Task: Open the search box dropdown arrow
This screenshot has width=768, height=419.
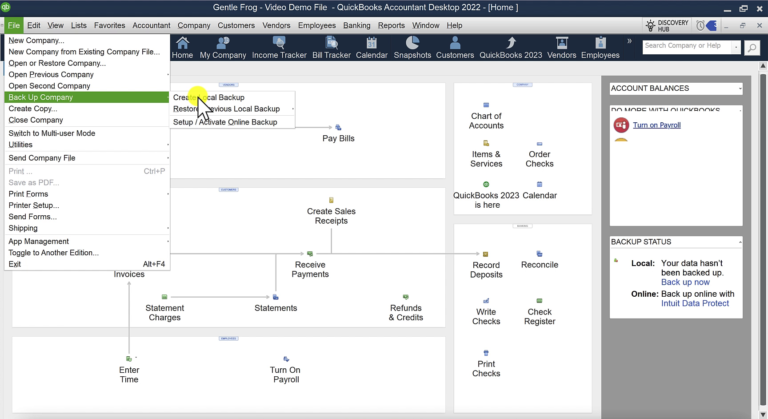Action: point(736,47)
